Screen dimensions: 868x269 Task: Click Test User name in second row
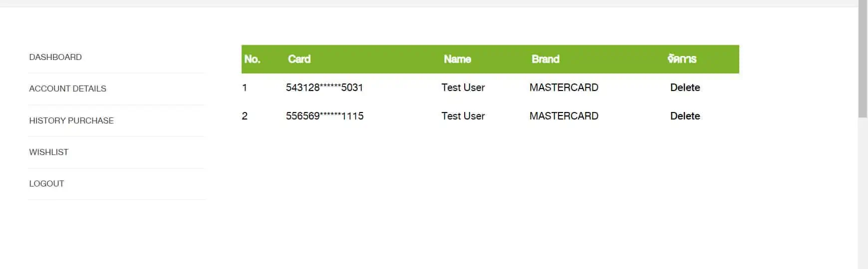click(463, 116)
